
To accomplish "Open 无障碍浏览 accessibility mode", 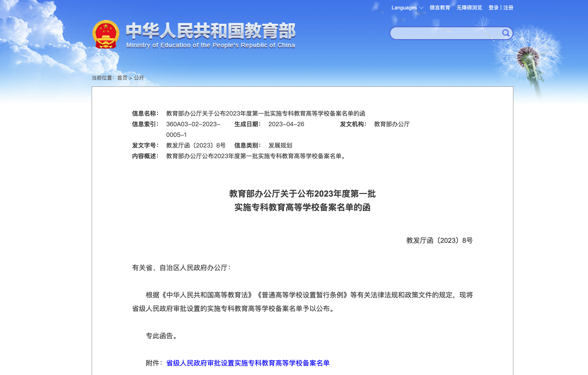I will tap(469, 8).
